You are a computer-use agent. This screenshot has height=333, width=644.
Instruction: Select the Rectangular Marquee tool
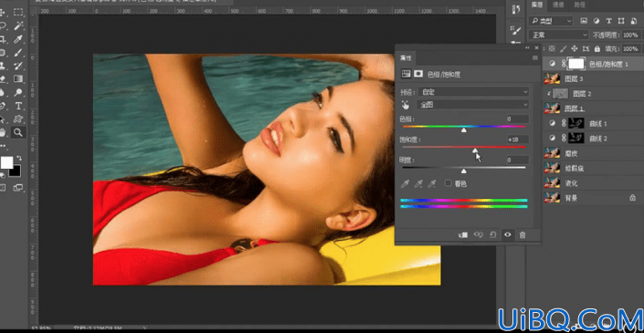[x=18, y=12]
